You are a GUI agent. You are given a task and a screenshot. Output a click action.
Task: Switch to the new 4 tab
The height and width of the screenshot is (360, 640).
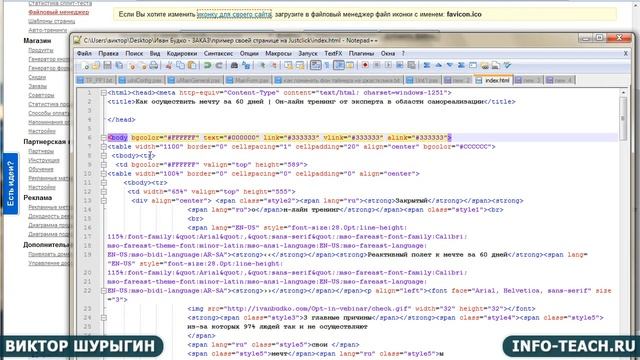click(559, 80)
